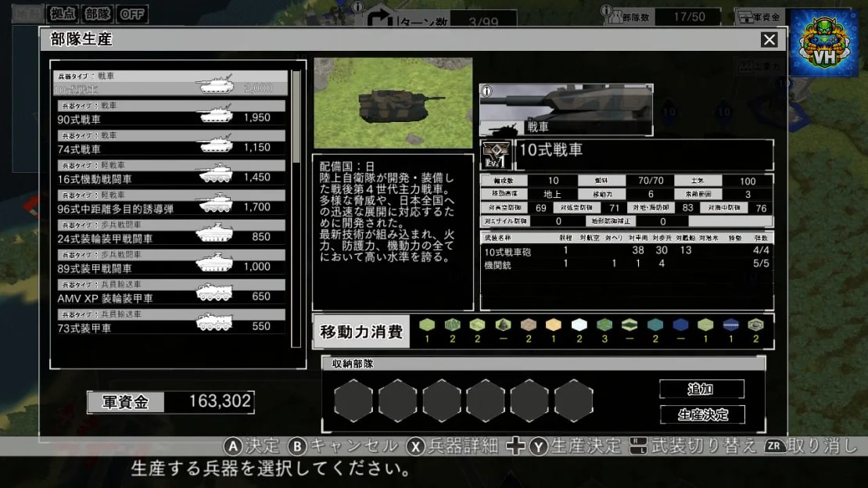Select 16式機動戦闘車 from the list
868x488 pixels.
[170, 172]
